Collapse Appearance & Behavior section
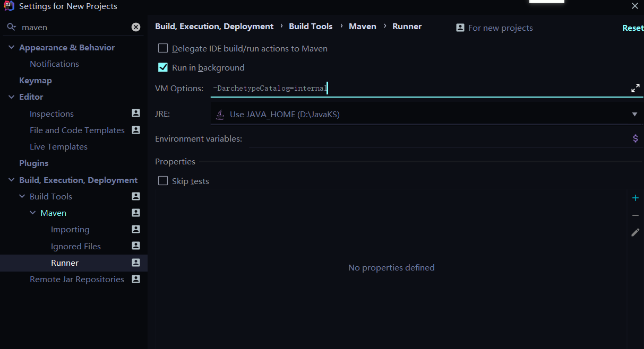644x349 pixels. pos(12,47)
